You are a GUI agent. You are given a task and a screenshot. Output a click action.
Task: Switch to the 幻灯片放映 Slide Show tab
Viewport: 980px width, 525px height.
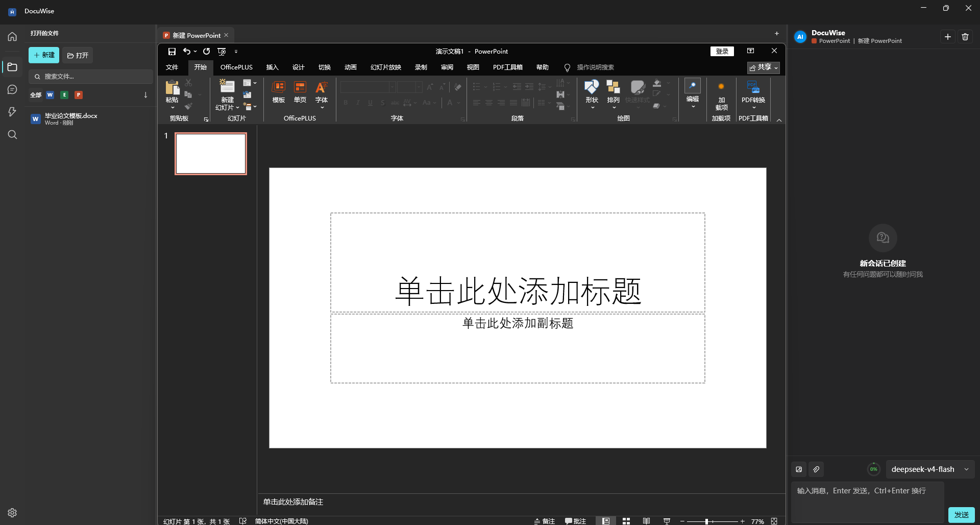(386, 67)
